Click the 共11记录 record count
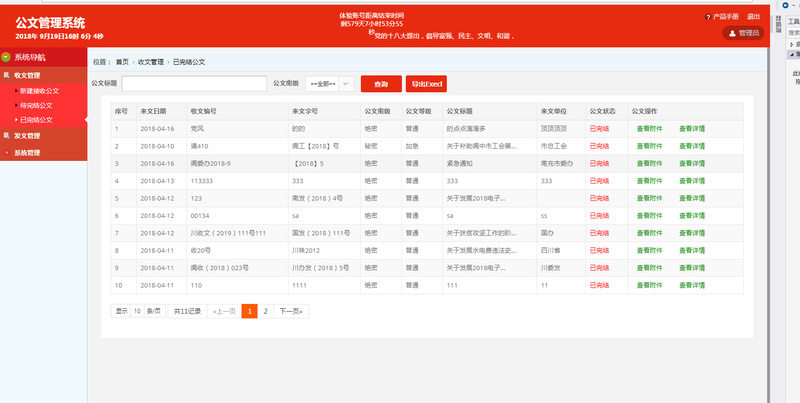 (187, 311)
